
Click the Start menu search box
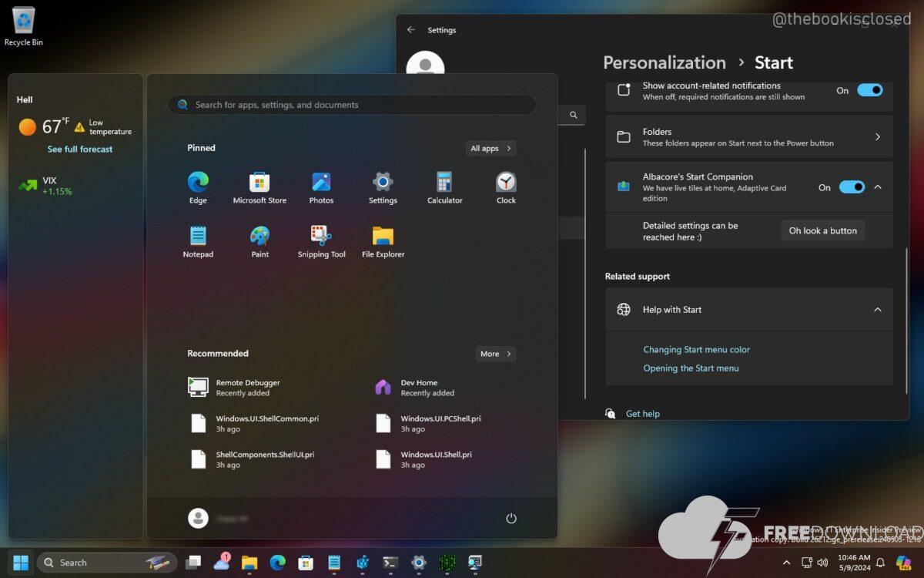coord(352,105)
